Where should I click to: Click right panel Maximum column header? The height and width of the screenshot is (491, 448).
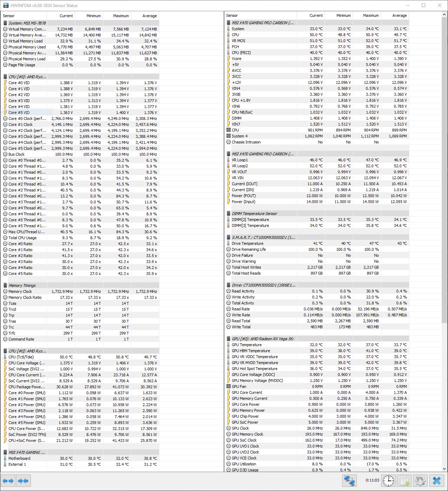[x=367, y=15]
